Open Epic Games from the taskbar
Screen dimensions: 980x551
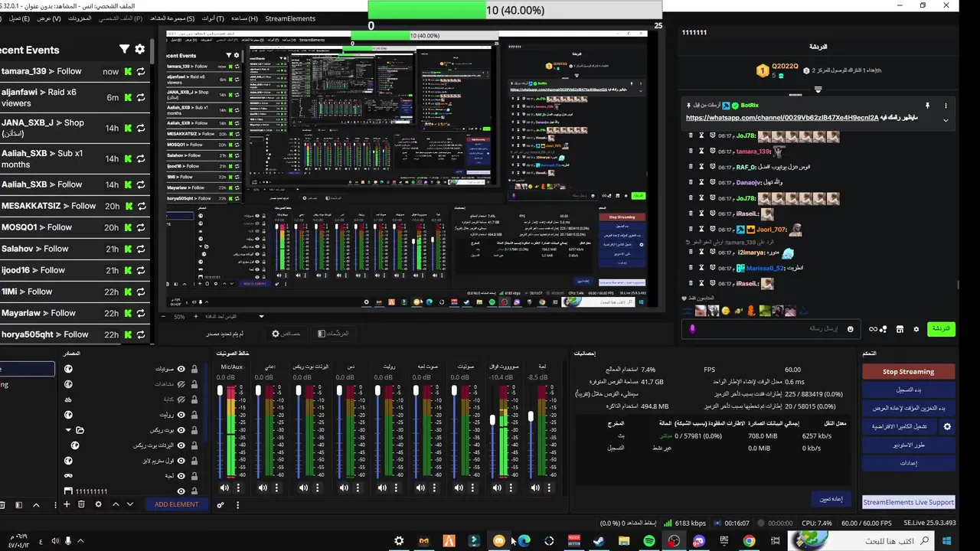(724, 541)
